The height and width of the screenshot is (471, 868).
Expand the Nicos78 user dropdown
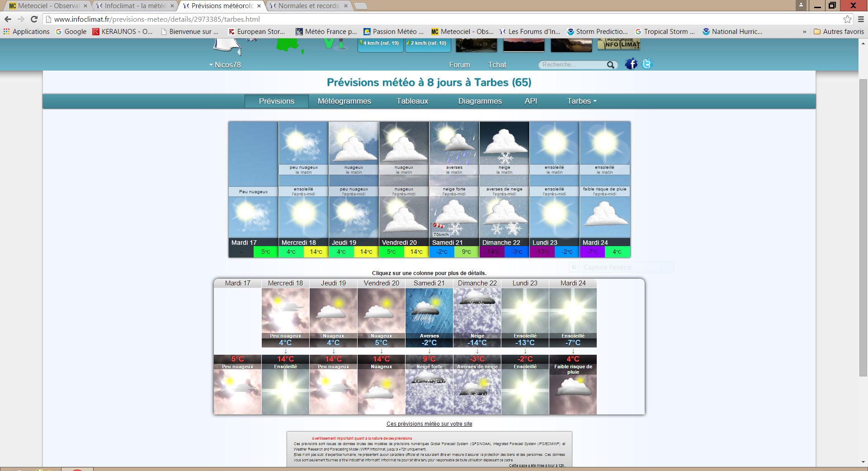[x=225, y=65]
